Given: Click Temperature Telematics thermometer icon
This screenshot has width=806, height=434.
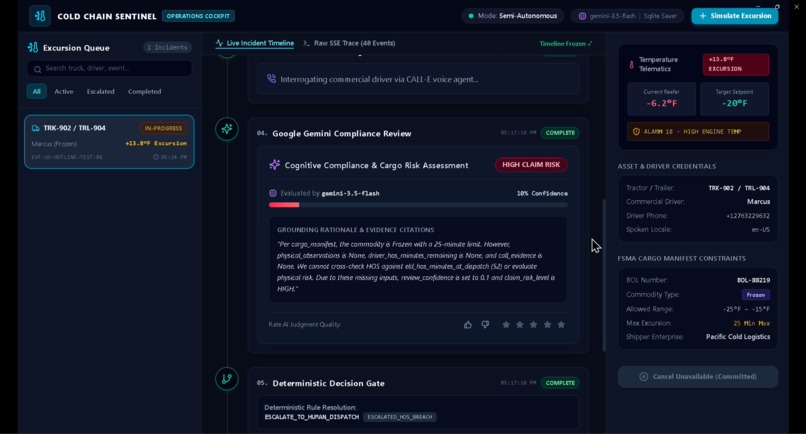Looking at the screenshot, I should (x=631, y=65).
